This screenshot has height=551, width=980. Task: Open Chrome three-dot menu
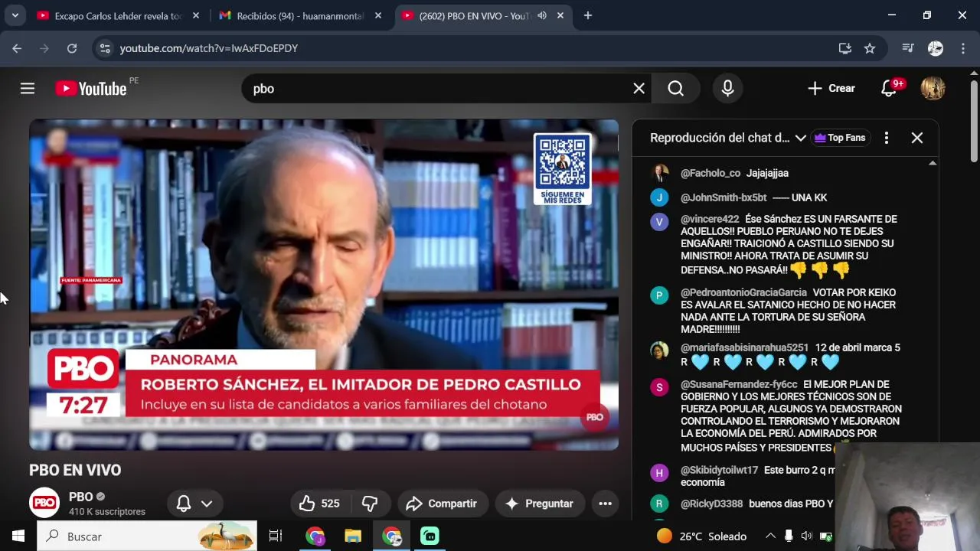coord(962,48)
